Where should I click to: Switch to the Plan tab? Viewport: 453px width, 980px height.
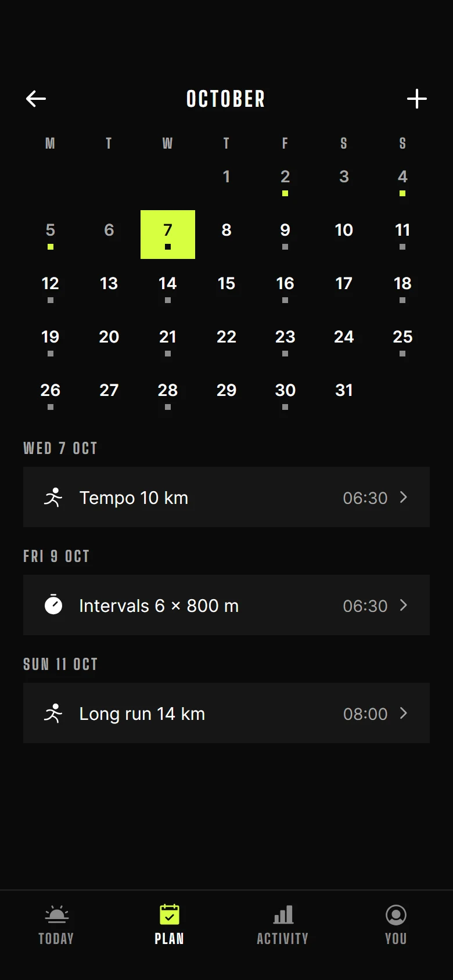click(169, 924)
